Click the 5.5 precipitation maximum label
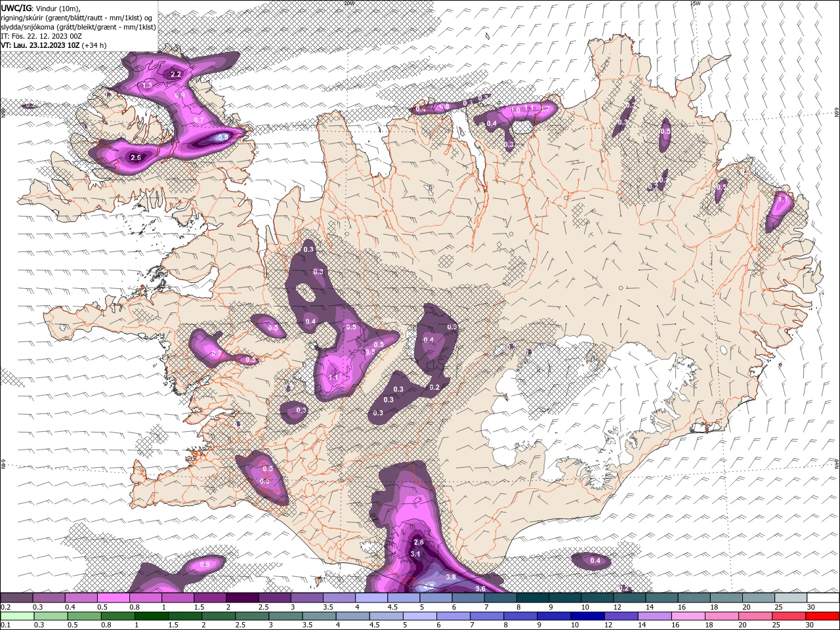The width and height of the screenshot is (840, 630). click(223, 137)
